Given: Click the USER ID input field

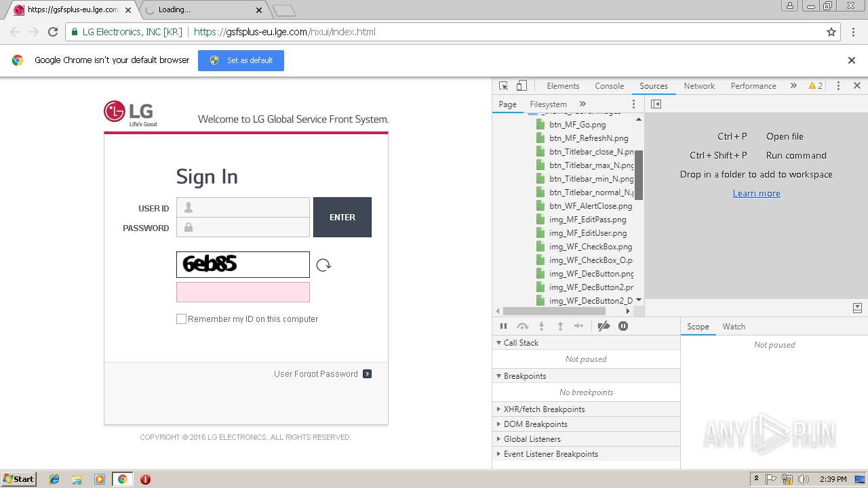Looking at the screenshot, I should [243, 207].
